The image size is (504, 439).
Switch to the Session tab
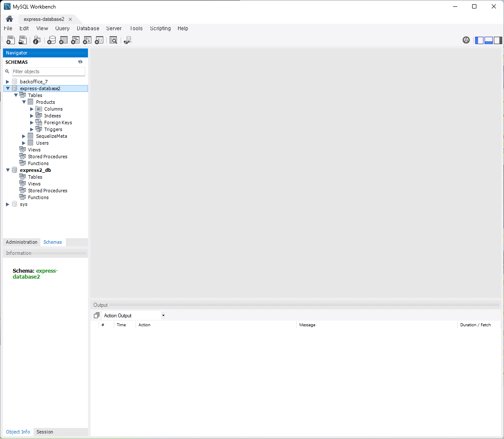point(45,432)
